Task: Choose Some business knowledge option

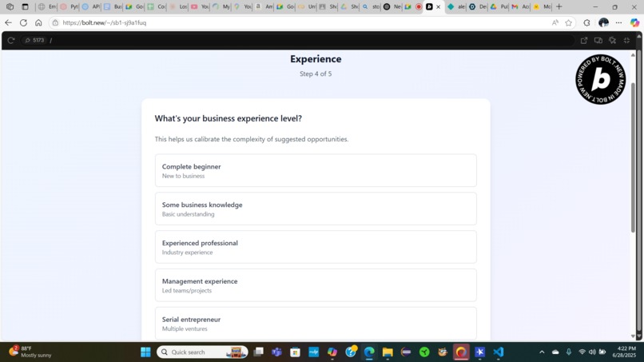Action: pos(316,209)
